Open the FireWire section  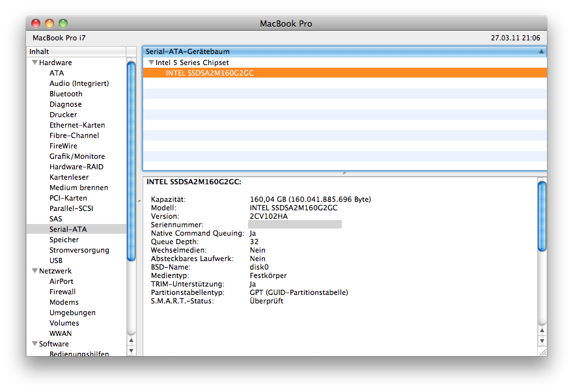coord(64,146)
